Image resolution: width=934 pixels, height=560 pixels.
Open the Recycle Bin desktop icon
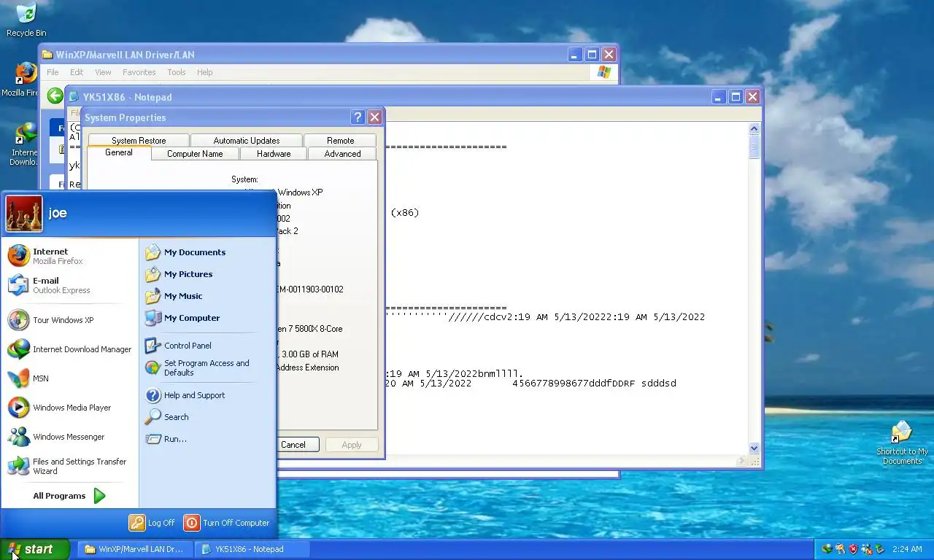26,20
